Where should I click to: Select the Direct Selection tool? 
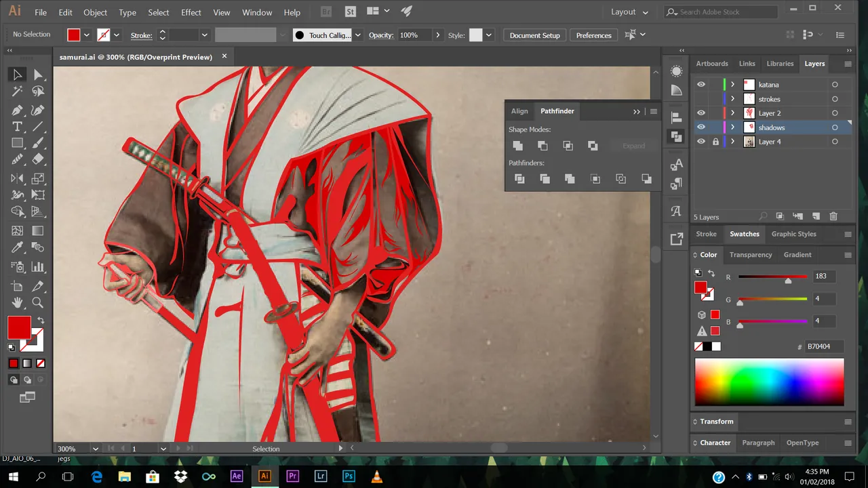coord(38,75)
